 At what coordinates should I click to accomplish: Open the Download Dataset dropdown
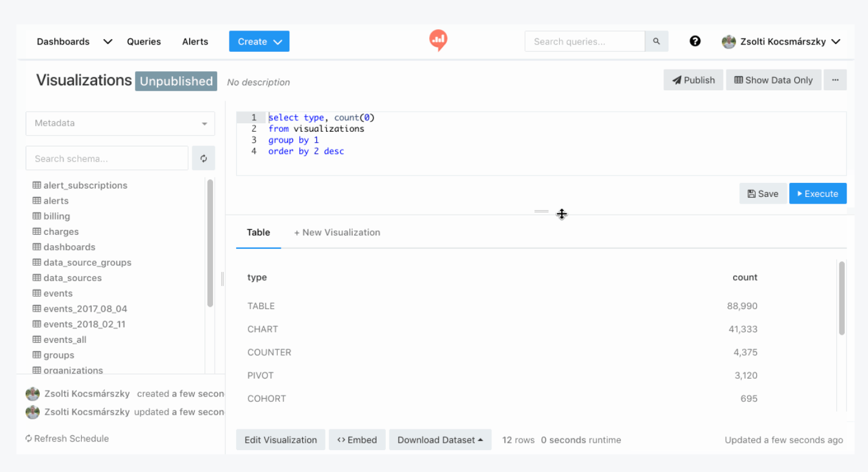440,440
